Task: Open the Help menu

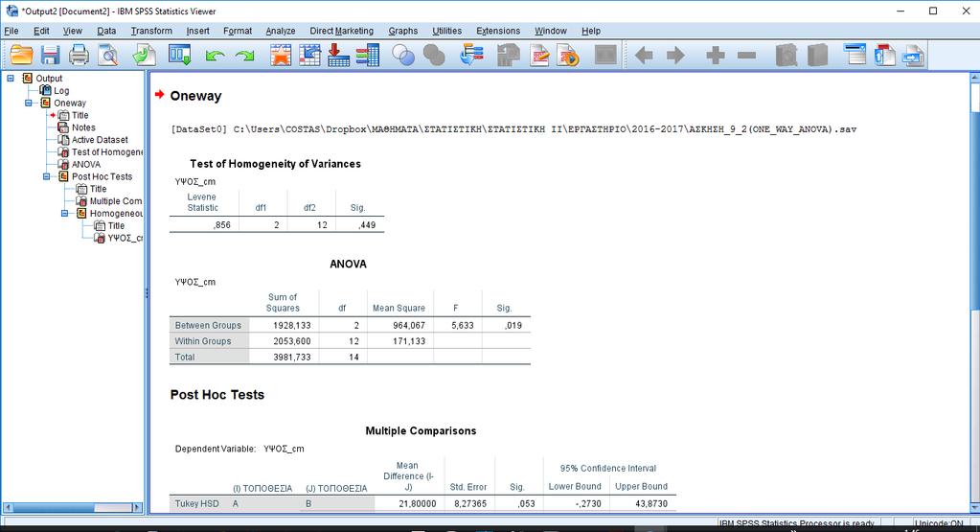Action: point(591,31)
